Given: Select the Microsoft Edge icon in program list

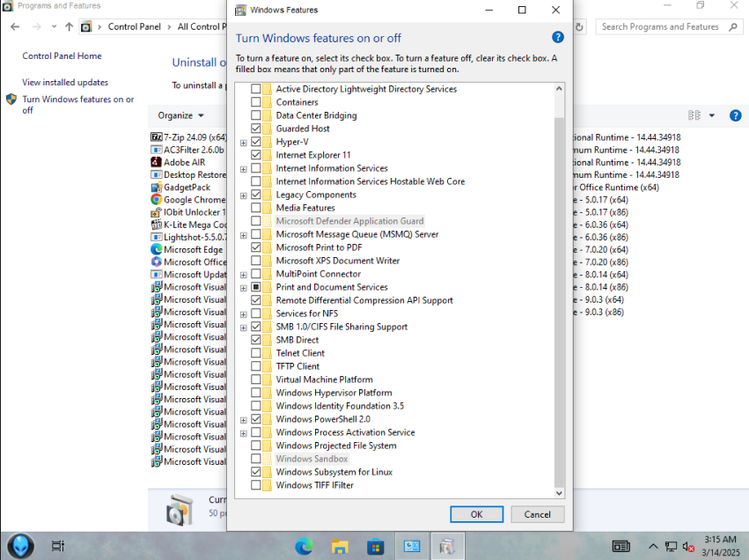Looking at the screenshot, I should [156, 249].
